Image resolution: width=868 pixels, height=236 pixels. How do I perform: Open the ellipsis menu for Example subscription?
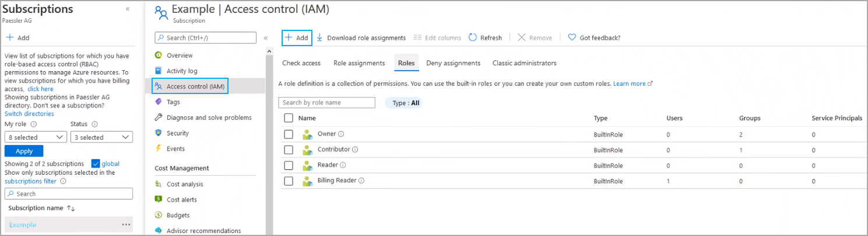pyautogui.click(x=126, y=225)
